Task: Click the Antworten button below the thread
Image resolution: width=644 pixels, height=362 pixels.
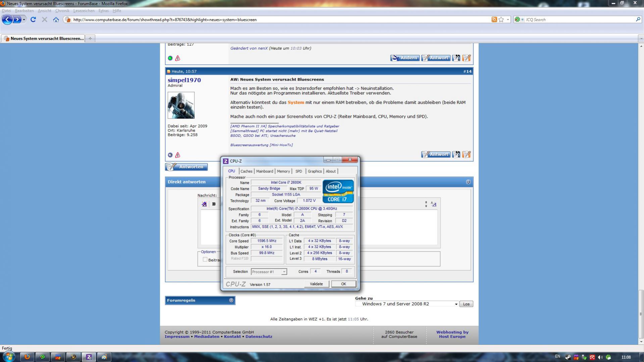Action: [x=187, y=167]
